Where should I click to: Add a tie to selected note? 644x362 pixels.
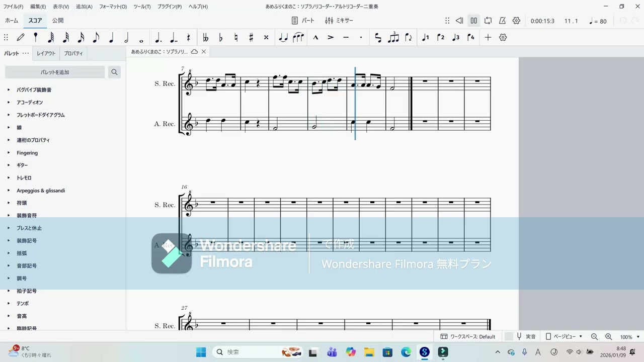click(x=283, y=37)
